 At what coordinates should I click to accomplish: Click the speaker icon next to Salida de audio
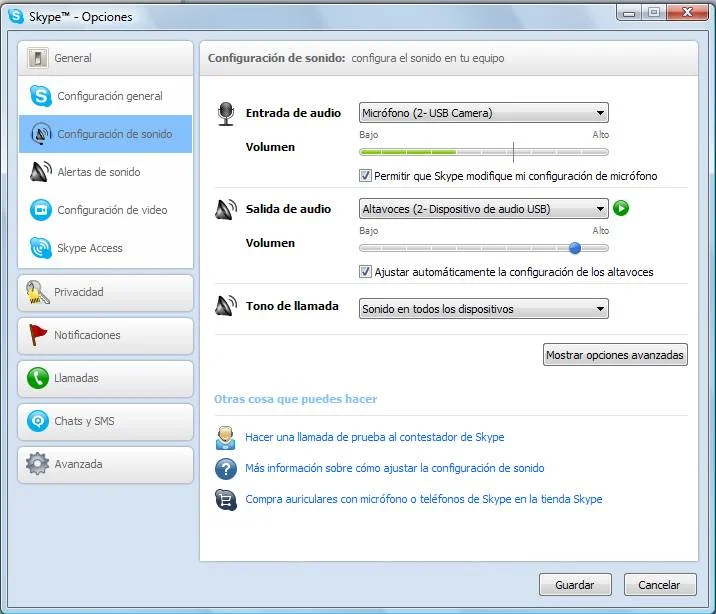(226, 210)
